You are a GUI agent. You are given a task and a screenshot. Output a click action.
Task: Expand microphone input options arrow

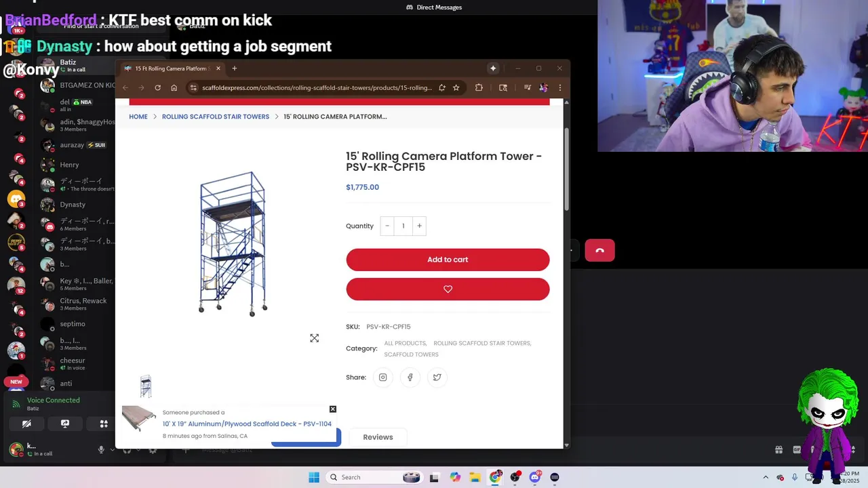[112, 449]
